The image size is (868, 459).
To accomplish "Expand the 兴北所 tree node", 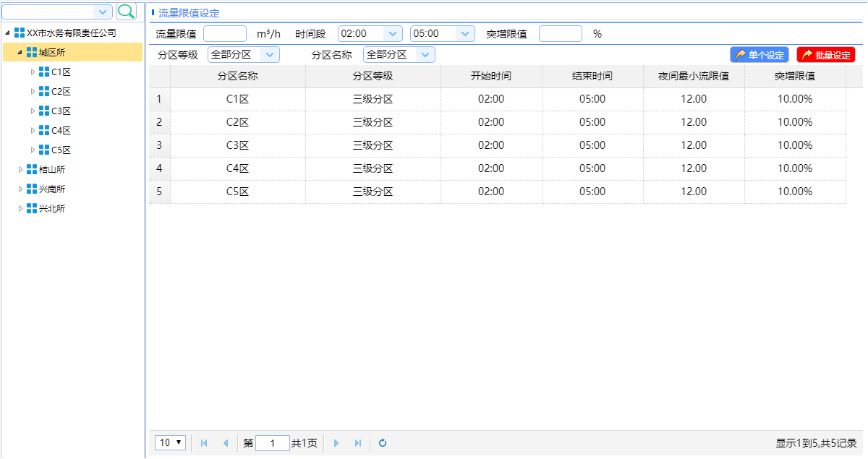I will (x=20, y=208).
